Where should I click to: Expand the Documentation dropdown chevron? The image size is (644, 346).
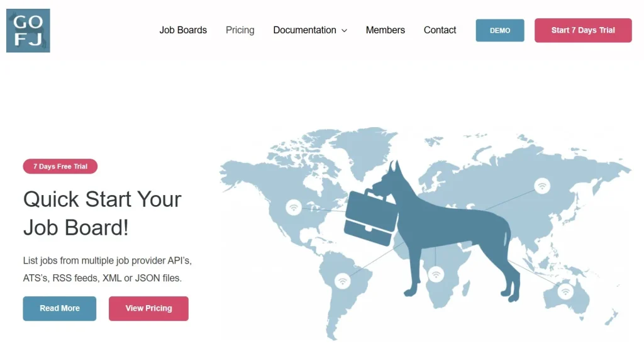(344, 30)
